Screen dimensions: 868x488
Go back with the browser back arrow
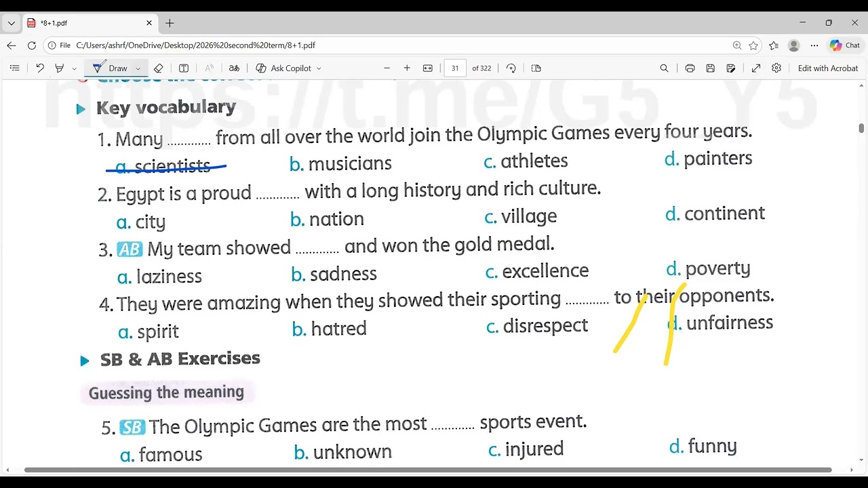12,45
